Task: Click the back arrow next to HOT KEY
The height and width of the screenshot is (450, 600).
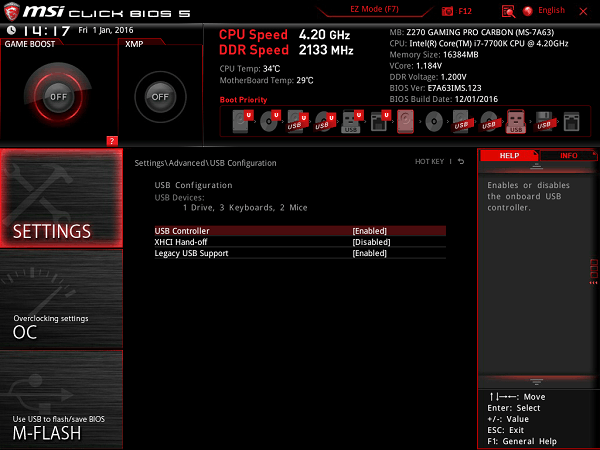Action: click(461, 161)
